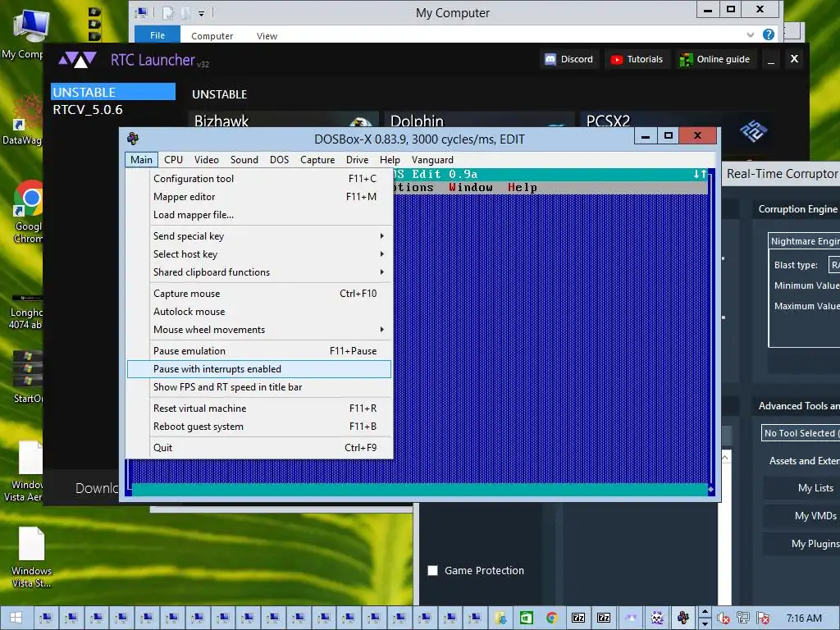This screenshot has height=630, width=840.
Task: Open the Capture menu in DOSBox-X
Action: coord(317,160)
